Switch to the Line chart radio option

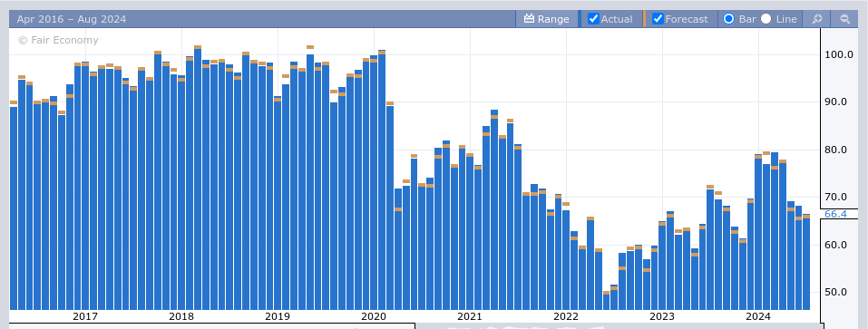click(x=766, y=19)
